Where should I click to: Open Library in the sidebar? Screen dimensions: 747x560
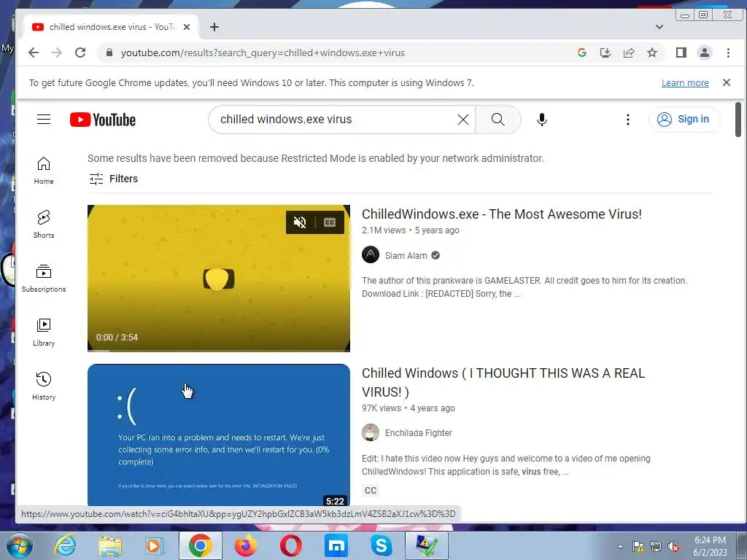click(44, 332)
